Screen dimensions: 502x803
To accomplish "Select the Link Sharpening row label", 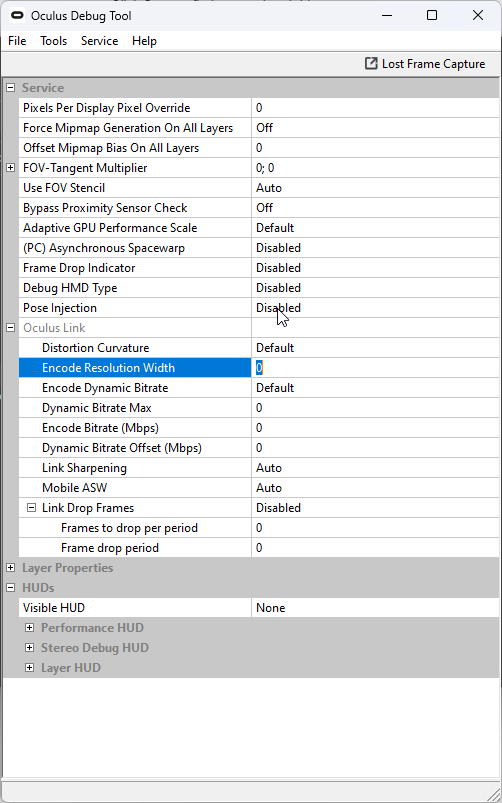I will pyautogui.click(x=84, y=468).
